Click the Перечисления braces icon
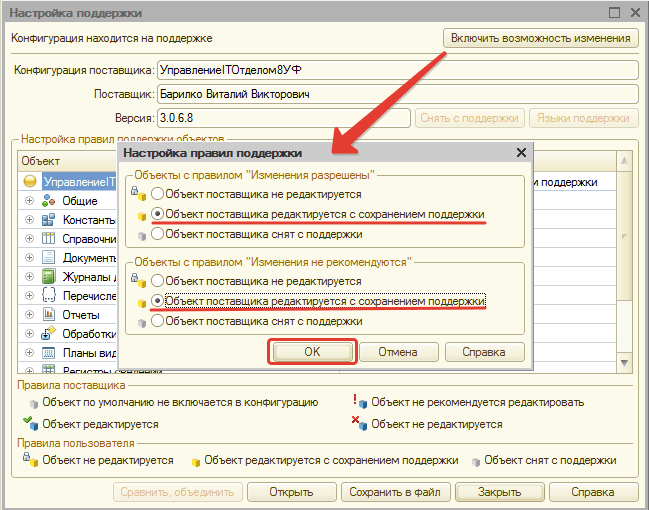Viewport: 649px width, 510px height. pyautogui.click(x=48, y=296)
